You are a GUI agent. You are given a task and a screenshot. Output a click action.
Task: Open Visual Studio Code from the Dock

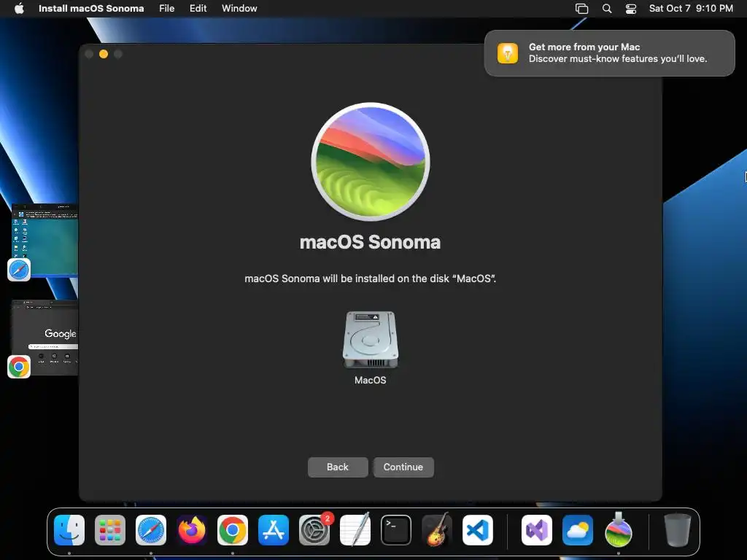tap(478, 530)
